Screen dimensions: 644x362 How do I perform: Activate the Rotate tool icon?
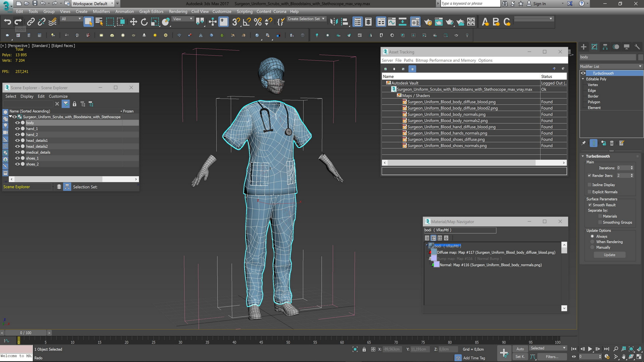click(144, 22)
